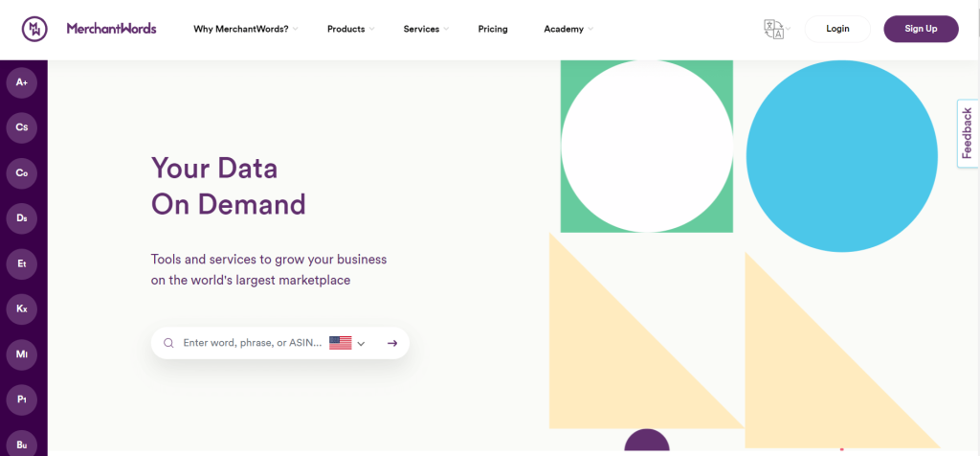Image resolution: width=980 pixels, height=456 pixels.
Task: Click the MerchantWords circular logo icon
Action: click(34, 29)
